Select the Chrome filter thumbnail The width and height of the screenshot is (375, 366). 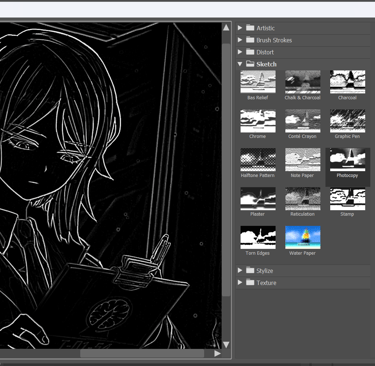258,121
